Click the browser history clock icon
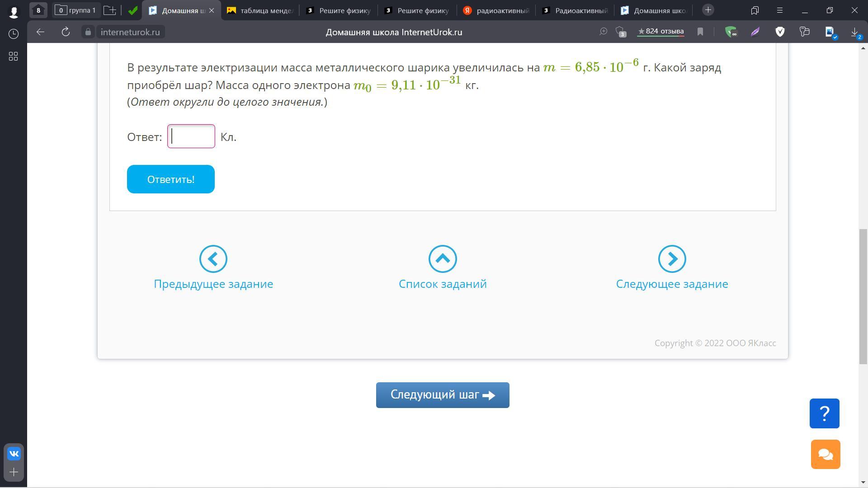This screenshot has width=868, height=488. point(14,34)
